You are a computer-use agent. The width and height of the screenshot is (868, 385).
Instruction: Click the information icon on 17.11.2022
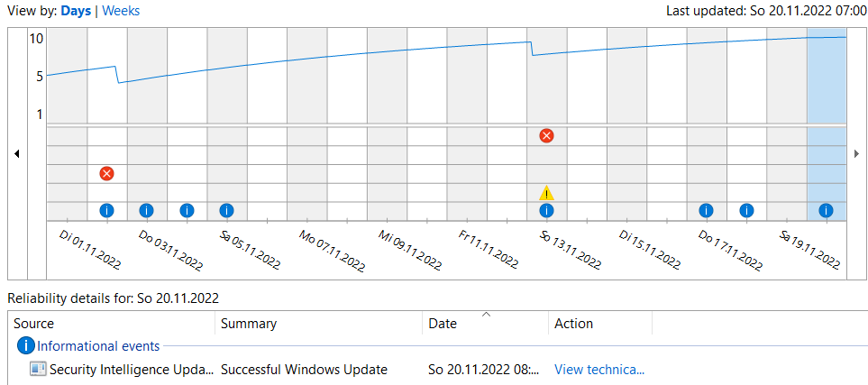tap(706, 210)
